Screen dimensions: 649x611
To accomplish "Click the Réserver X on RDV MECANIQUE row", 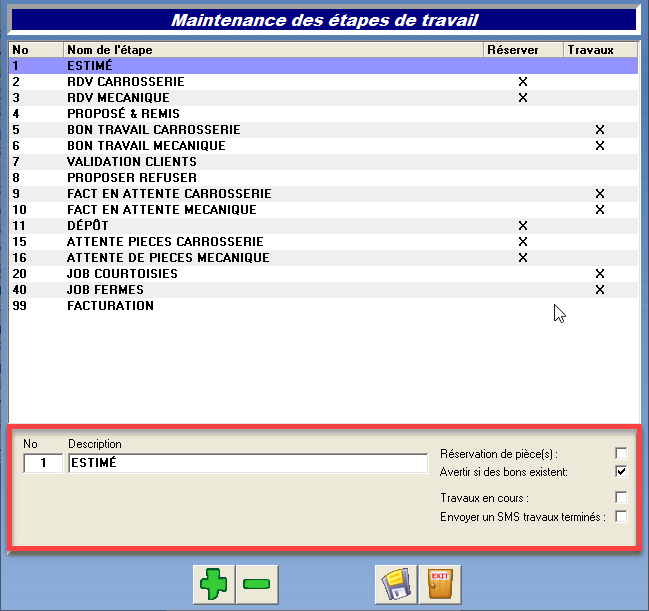I will pyautogui.click(x=523, y=98).
